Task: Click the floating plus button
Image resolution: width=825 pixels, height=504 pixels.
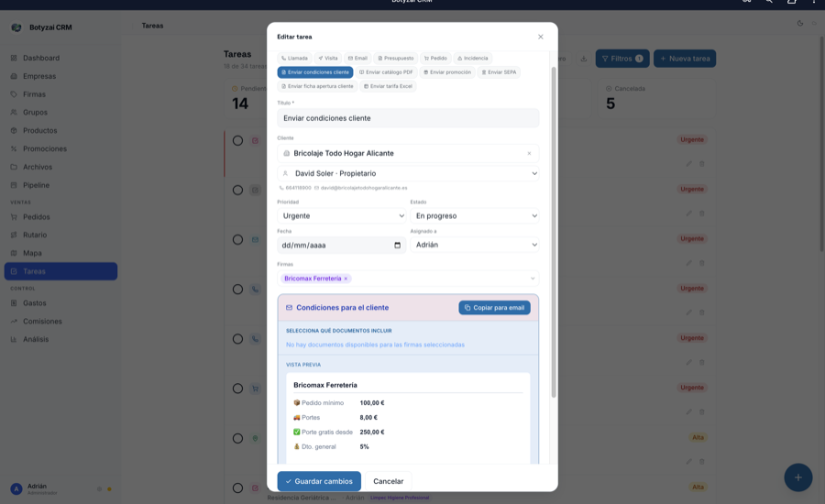Action: pos(798,477)
